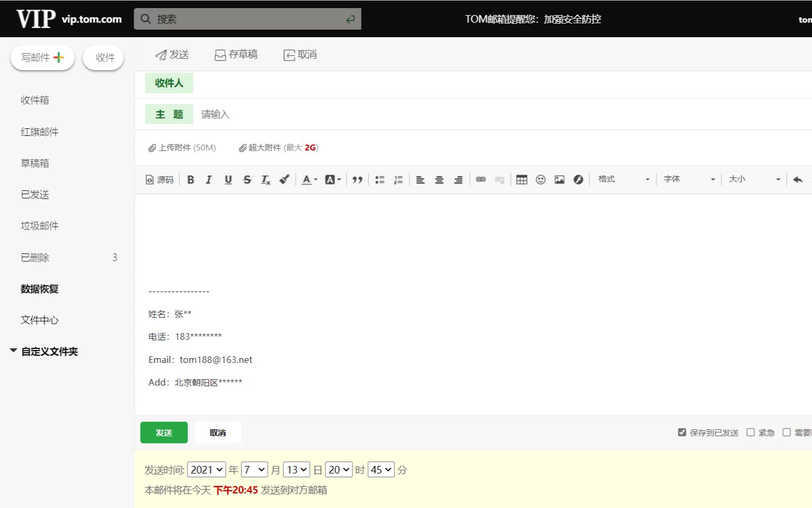Click 存草稿 to save draft
This screenshot has width=812, height=508.
tap(236, 54)
